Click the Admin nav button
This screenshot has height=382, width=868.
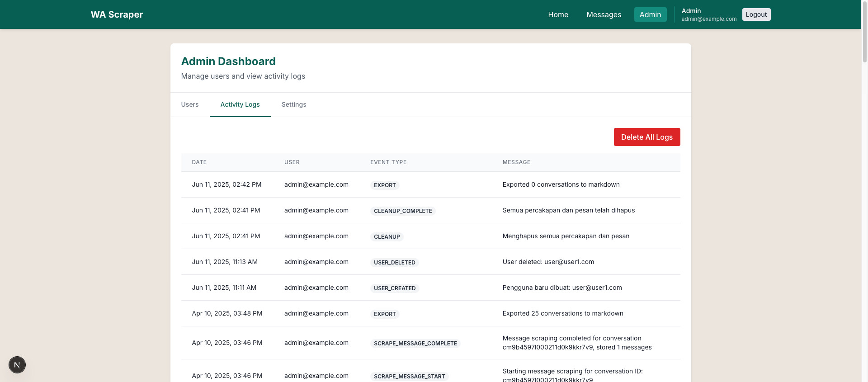point(650,14)
